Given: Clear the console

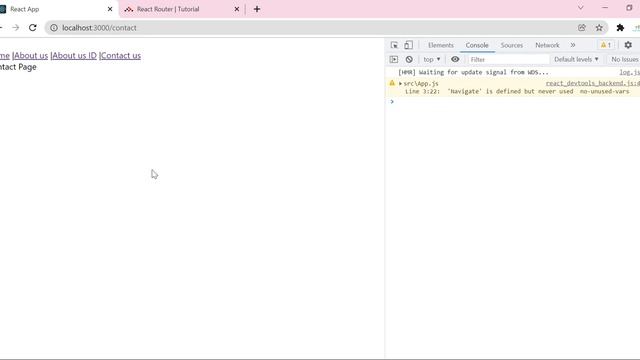Looking at the screenshot, I should (x=409, y=60).
